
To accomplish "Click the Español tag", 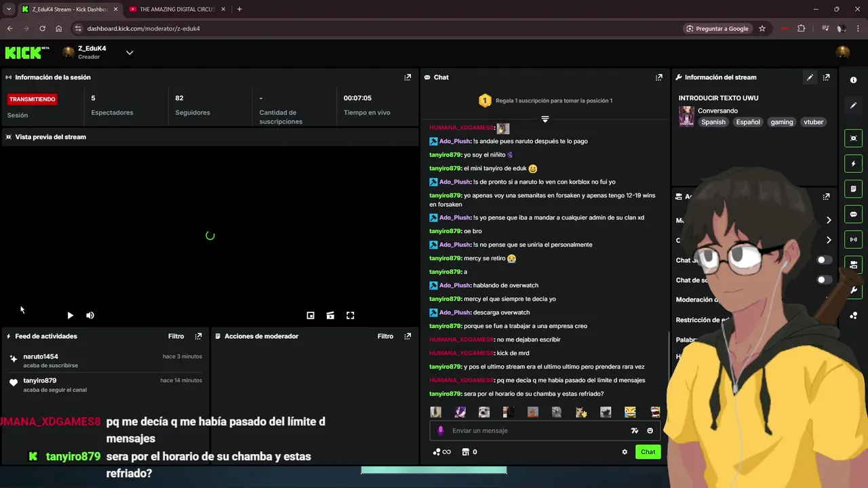I will coord(748,122).
